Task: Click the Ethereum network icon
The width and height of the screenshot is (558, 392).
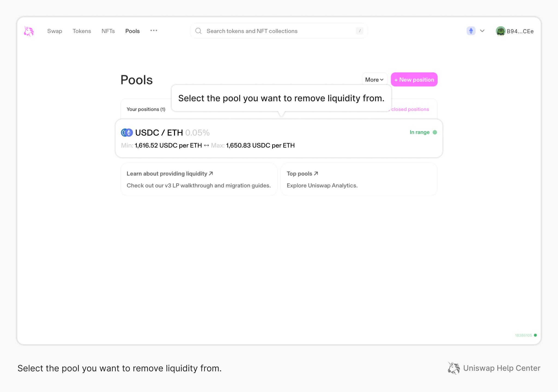Action: pos(471,31)
